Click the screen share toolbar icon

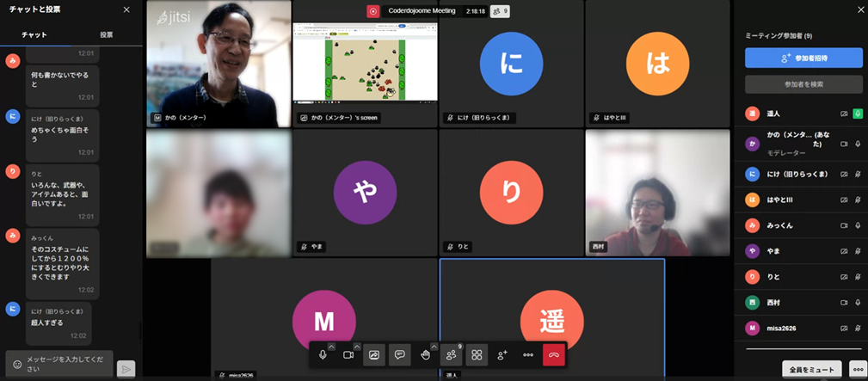(374, 354)
